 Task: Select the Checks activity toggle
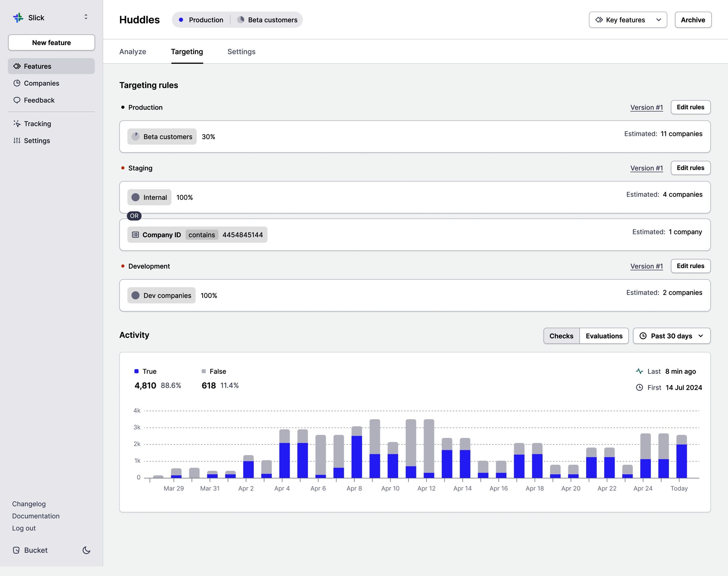pos(561,336)
